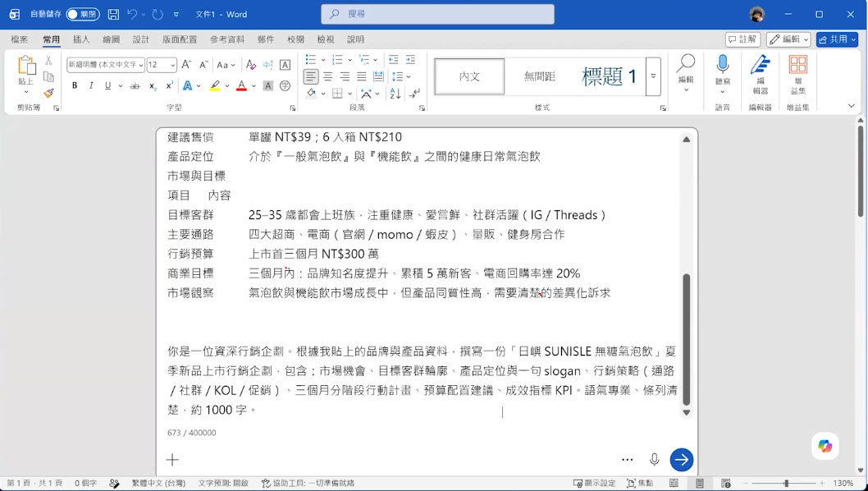Adjust the zoom slider handle
868x491 pixels.
786,484
